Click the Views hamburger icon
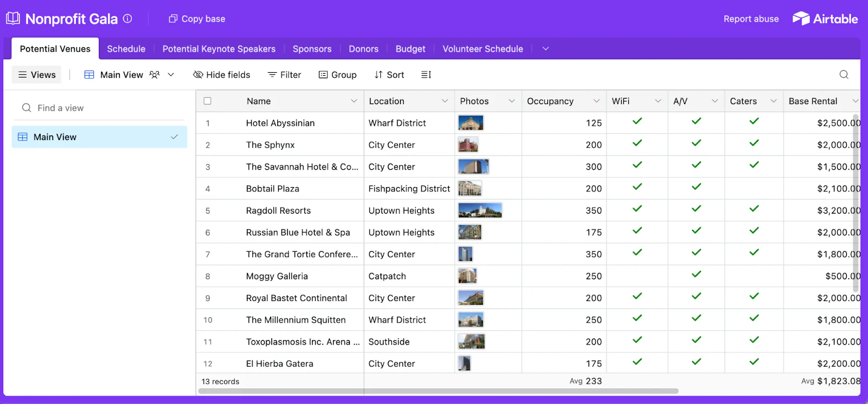The width and height of the screenshot is (868, 404). (x=23, y=75)
